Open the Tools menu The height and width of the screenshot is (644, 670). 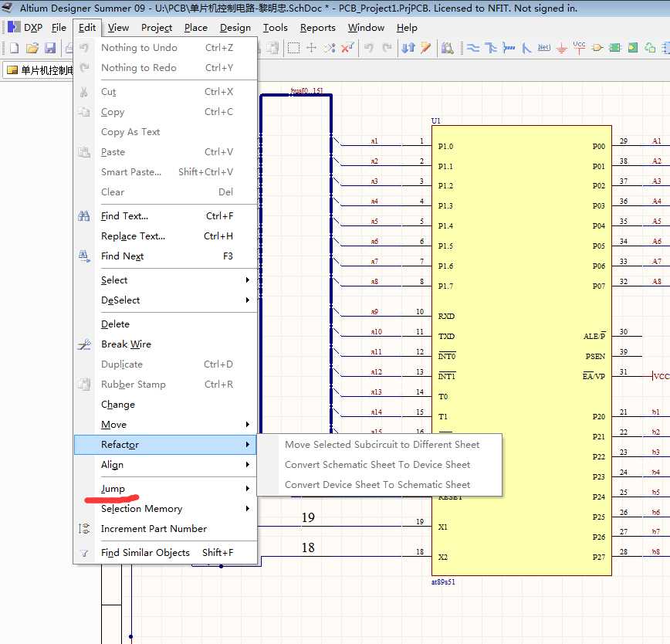(x=275, y=28)
